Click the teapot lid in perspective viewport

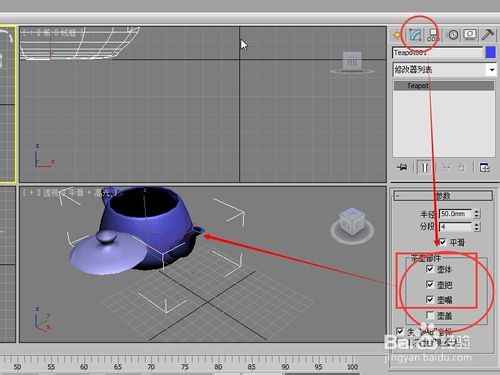click(x=107, y=253)
